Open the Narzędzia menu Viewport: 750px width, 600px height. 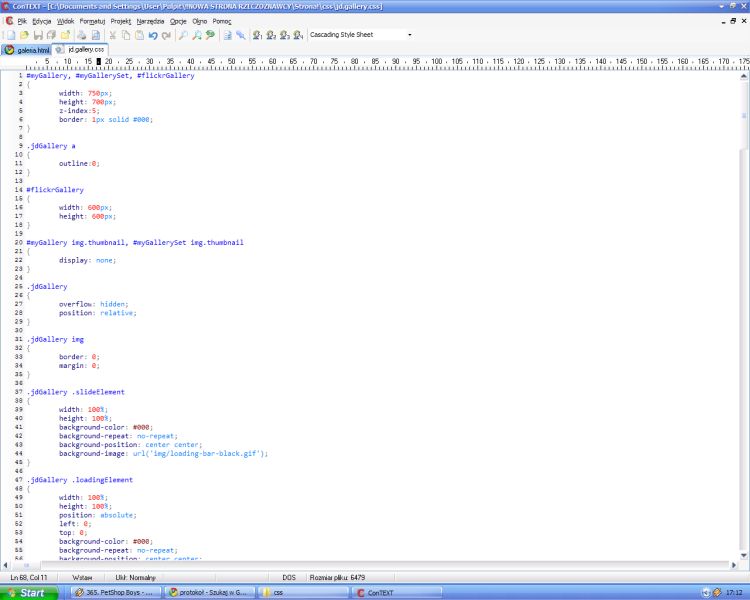150,20
